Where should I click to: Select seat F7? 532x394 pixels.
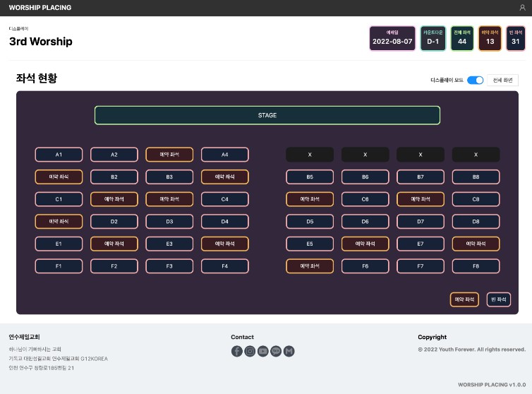click(421, 266)
